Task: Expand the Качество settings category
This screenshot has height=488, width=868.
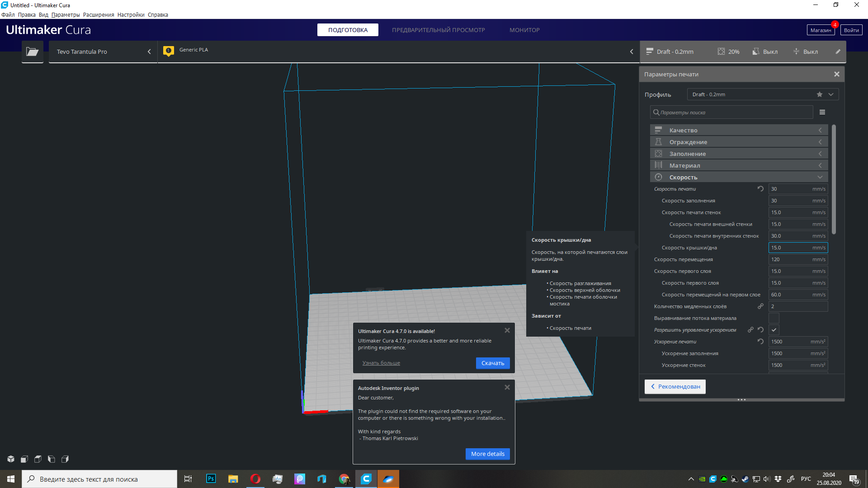Action: pyautogui.click(x=739, y=130)
